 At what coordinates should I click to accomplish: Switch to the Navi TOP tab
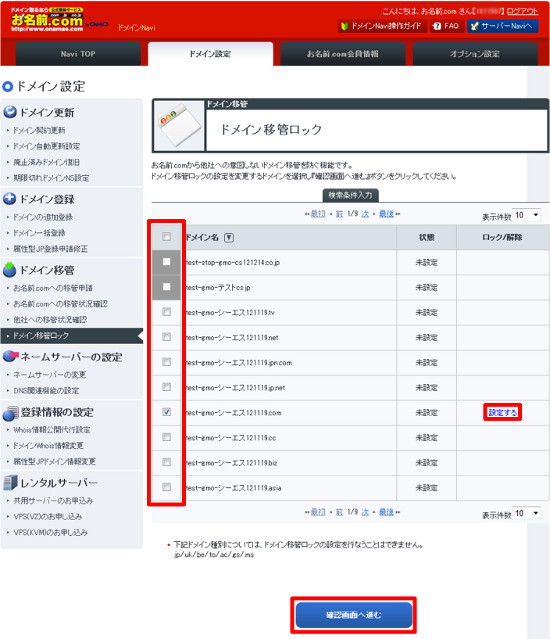click(x=78, y=54)
